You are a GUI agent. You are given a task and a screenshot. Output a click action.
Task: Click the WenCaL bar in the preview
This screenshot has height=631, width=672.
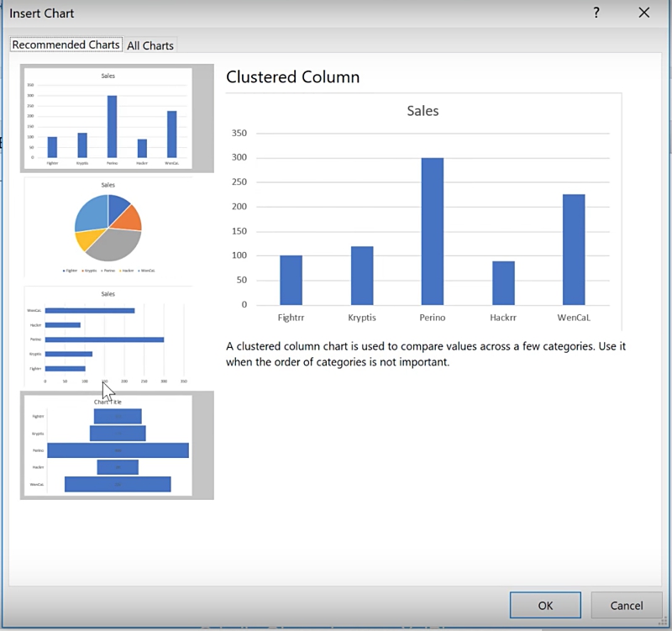[x=574, y=250]
